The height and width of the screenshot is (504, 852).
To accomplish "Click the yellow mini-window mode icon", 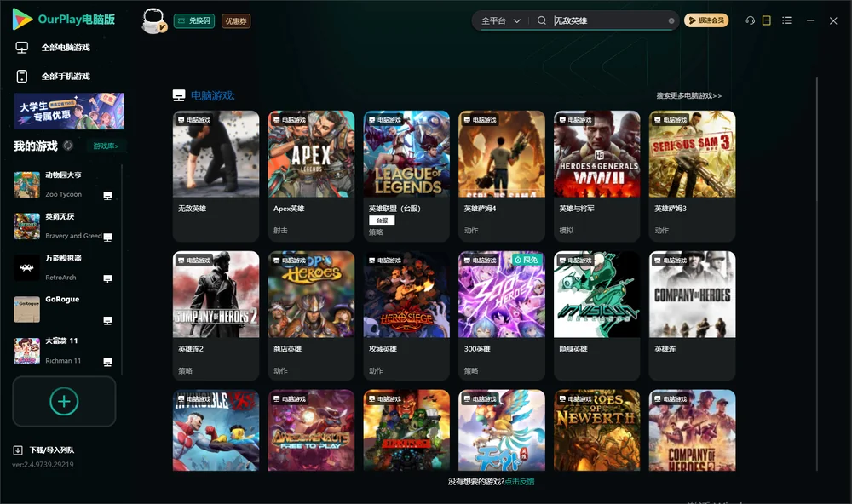I will pyautogui.click(x=767, y=20).
